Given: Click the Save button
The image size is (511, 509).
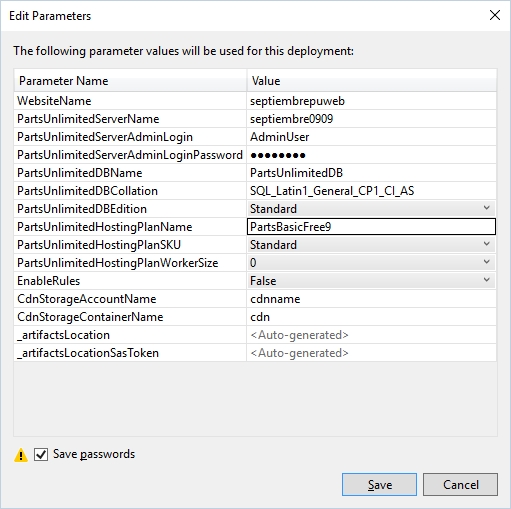Looking at the screenshot, I should click(x=379, y=484).
